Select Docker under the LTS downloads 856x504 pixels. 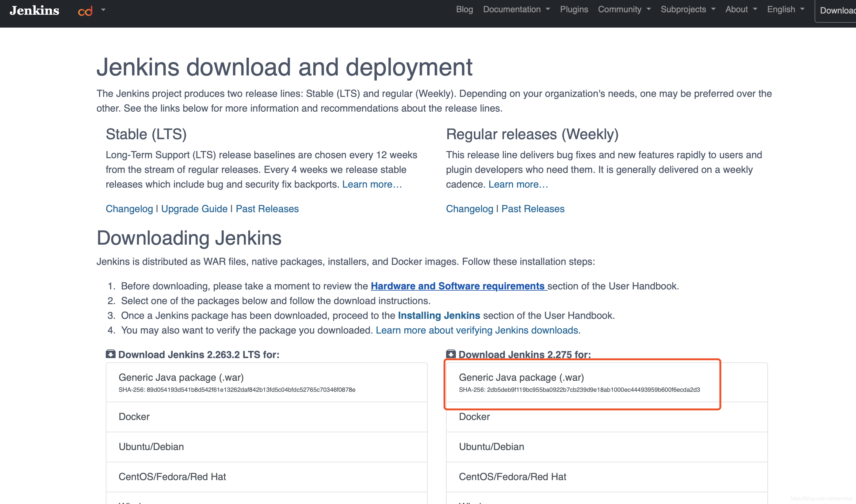coord(267,417)
